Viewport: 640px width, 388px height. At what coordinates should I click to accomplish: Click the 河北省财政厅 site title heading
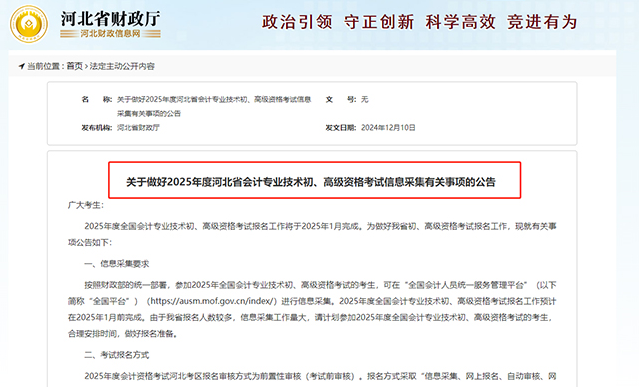point(110,19)
